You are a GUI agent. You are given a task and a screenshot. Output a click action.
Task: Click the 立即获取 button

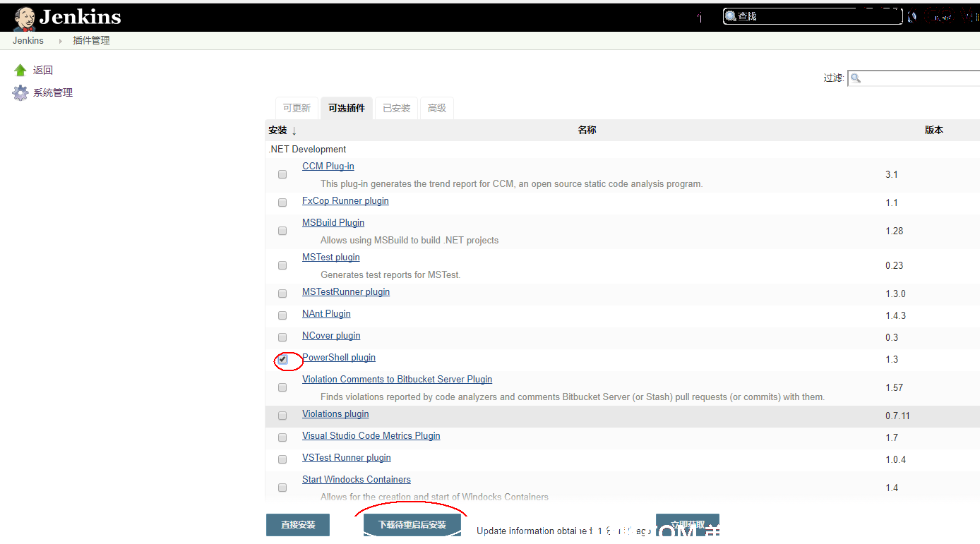(688, 525)
